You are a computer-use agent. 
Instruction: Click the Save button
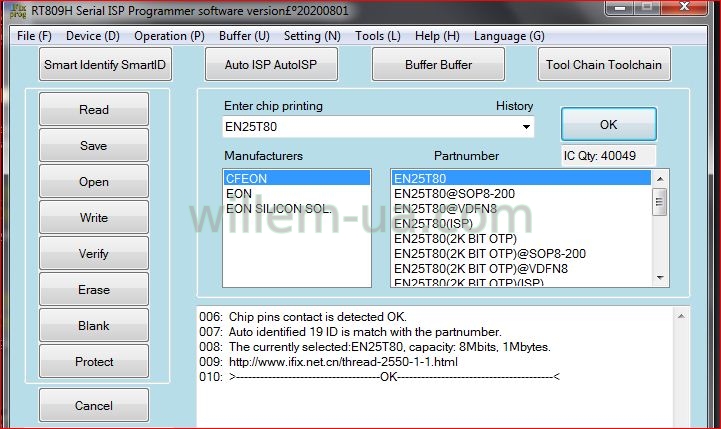pos(94,145)
